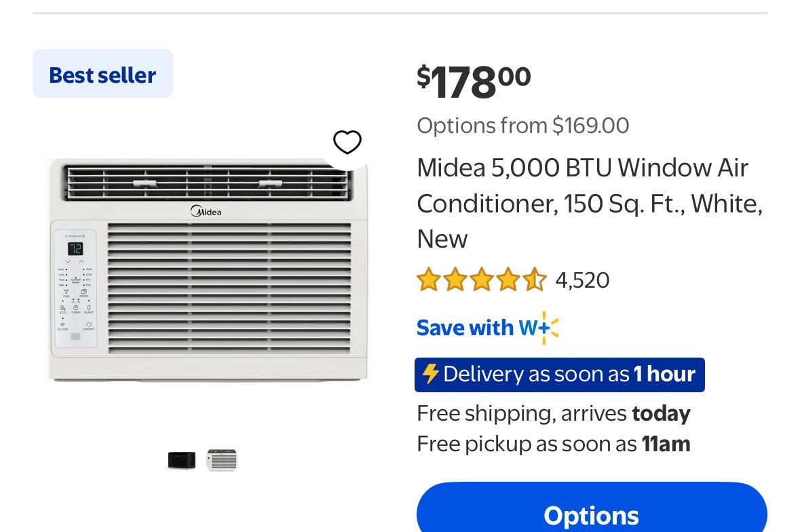800x532 pixels.
Task: Tap the heart icon to favorite item
Action: click(347, 142)
